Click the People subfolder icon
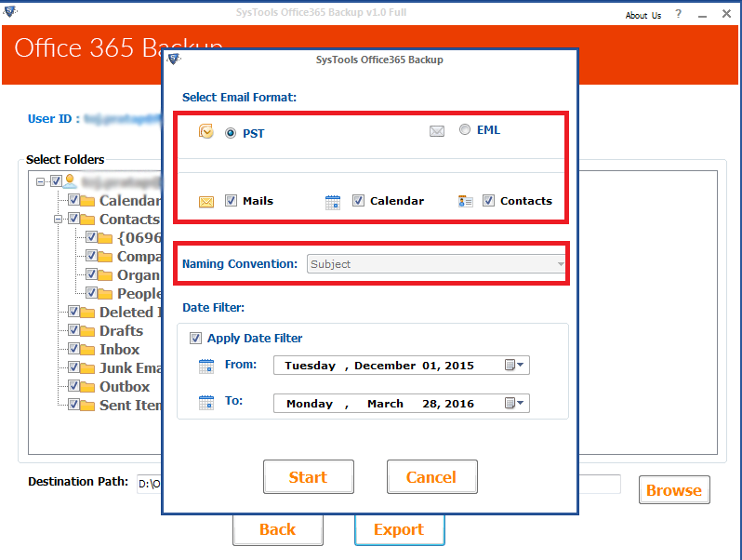The image size is (742, 560). 105,294
